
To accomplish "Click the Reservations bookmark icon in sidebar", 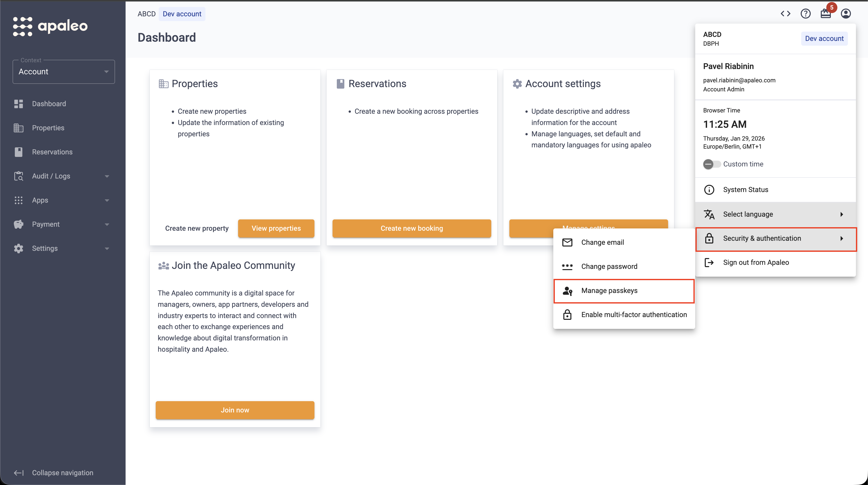I will click(19, 152).
